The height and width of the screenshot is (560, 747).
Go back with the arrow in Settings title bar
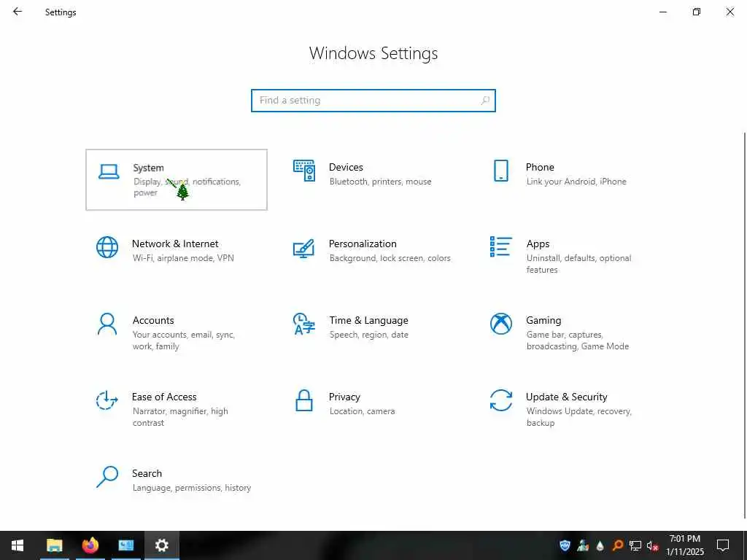[x=18, y=12]
